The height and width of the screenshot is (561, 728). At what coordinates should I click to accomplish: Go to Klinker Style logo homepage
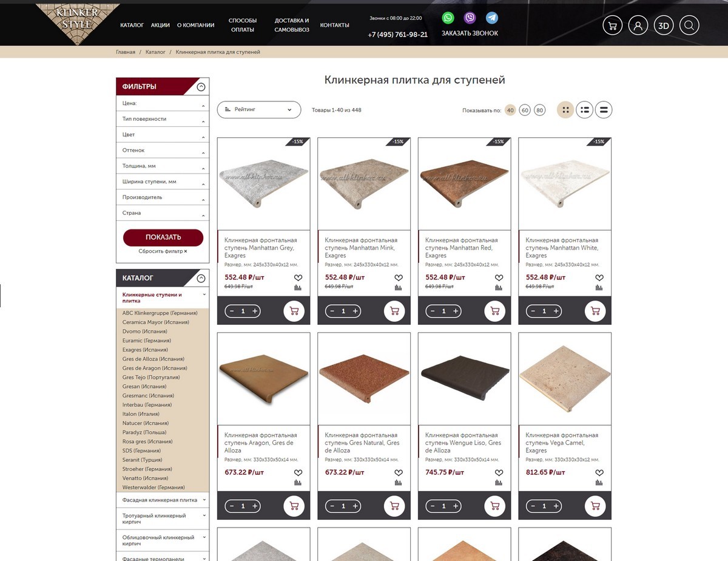[x=78, y=24]
